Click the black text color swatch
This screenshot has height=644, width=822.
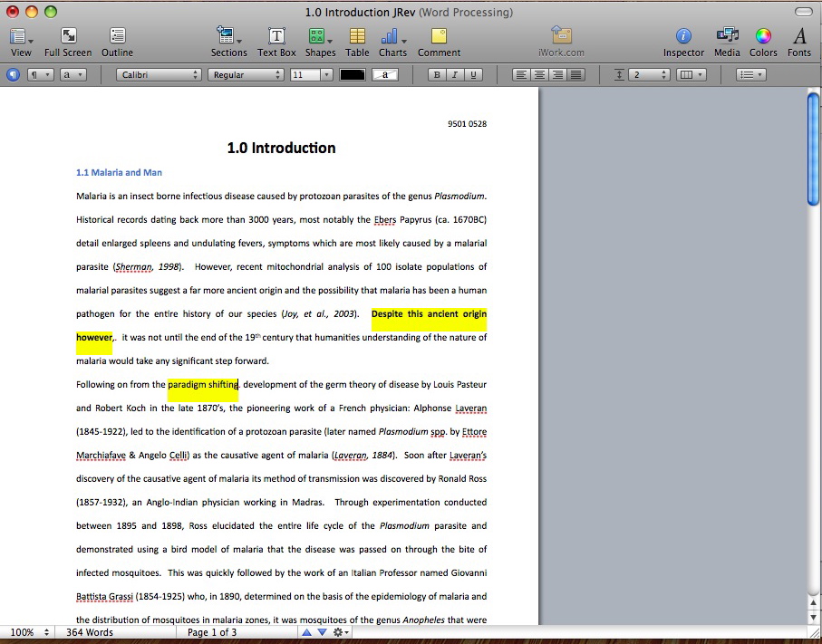coord(353,75)
